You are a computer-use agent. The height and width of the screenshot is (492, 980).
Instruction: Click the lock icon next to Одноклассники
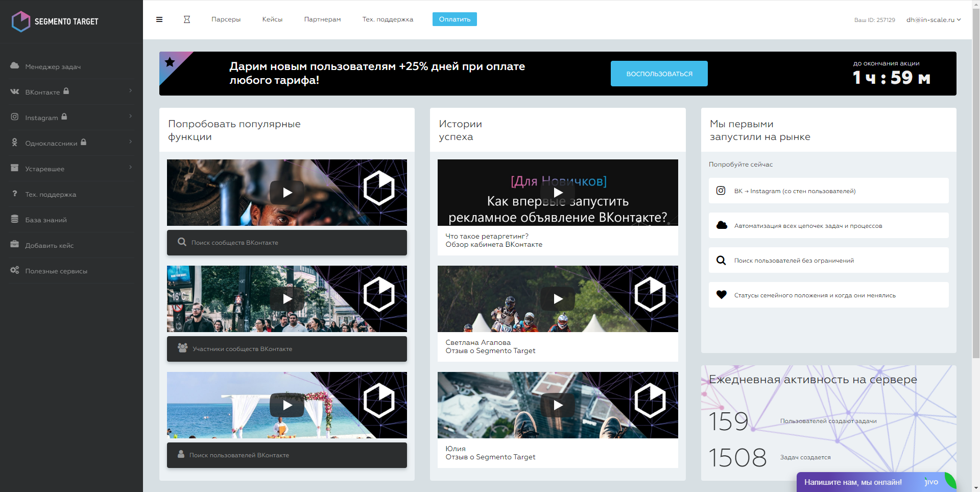[x=83, y=142]
